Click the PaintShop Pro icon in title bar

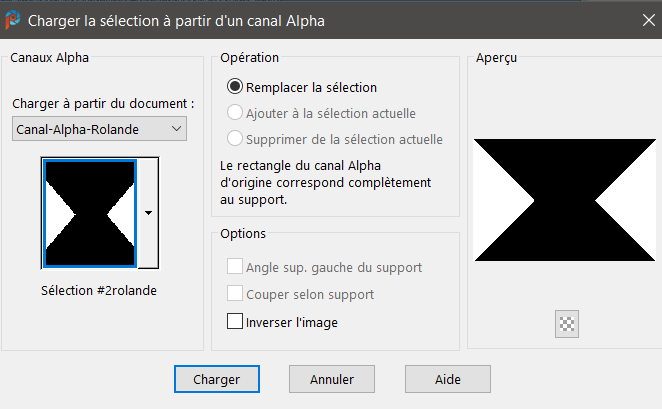13,19
